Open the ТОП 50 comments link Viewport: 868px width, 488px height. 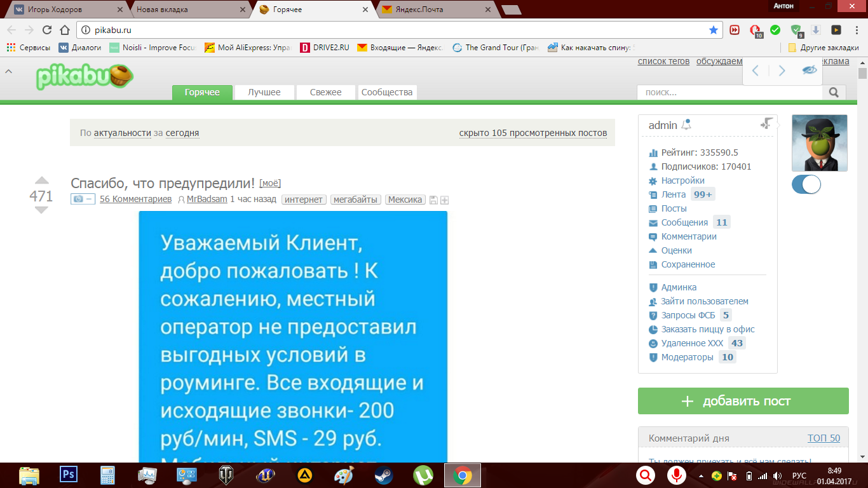pyautogui.click(x=824, y=438)
